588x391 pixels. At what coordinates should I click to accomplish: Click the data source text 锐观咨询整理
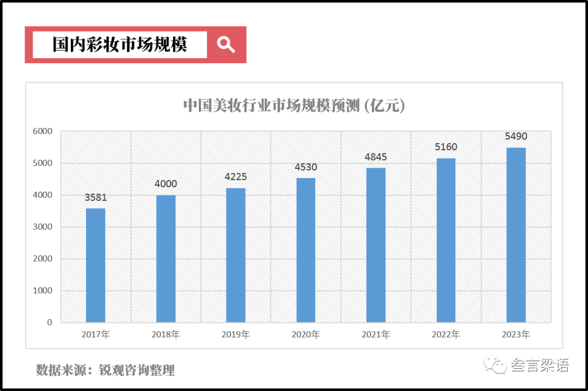click(x=137, y=371)
